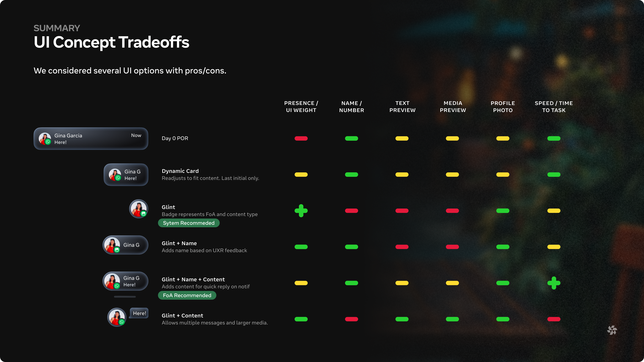Click red indicator for Glint + Content Speed
Viewport: 644px width, 362px height.
coord(554,319)
